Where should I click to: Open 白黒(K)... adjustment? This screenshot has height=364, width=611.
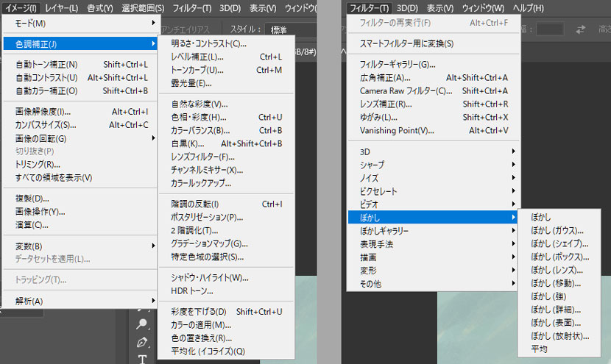point(226,143)
